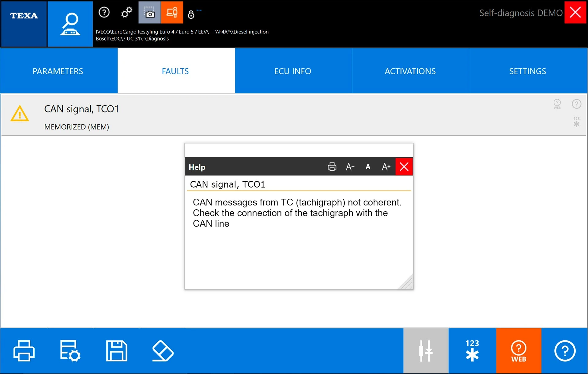The image size is (588, 374).
Task: Click the eraser clear-faults icon
Action: (163, 351)
